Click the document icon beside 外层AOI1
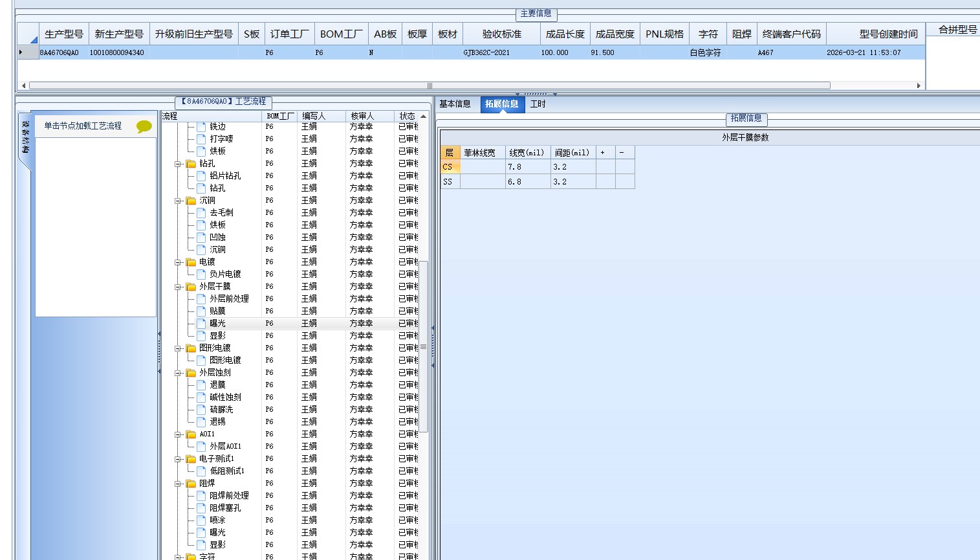980x560 pixels. click(201, 446)
